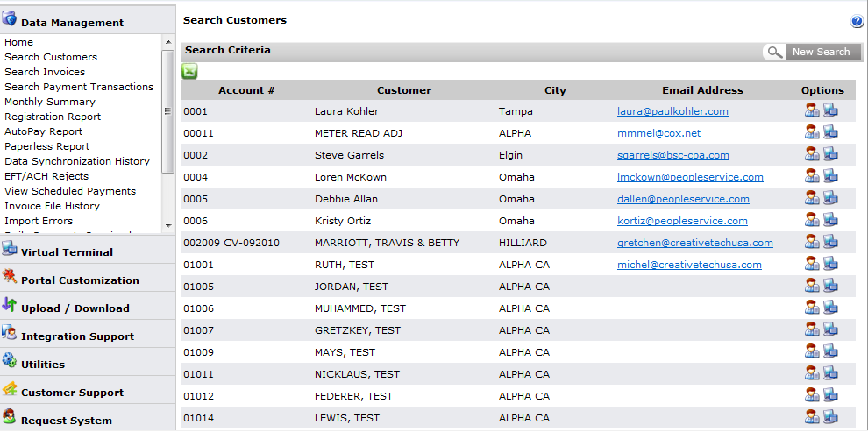Click the computer icon for MARRIOTT, TRAVIS & BETTY
Screen dimensions: 868x432
pos(830,242)
